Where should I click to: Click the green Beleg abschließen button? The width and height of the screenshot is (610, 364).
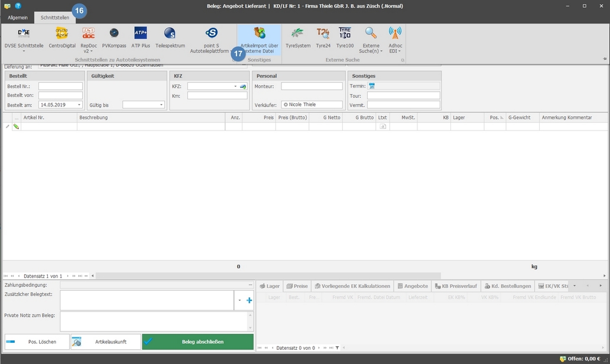pyautogui.click(x=197, y=342)
